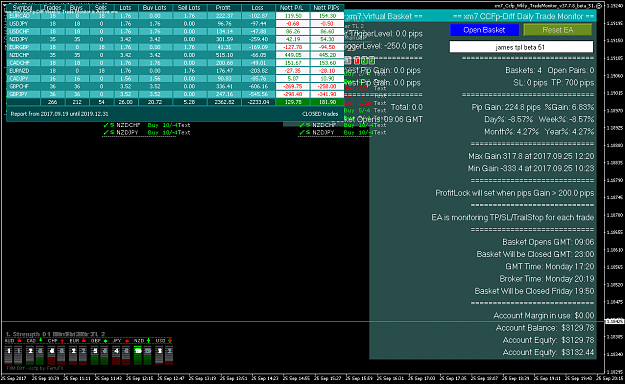Click 'GMT Time: Monday 17:20' line
The width and height of the screenshot is (625, 384).
[550, 267]
